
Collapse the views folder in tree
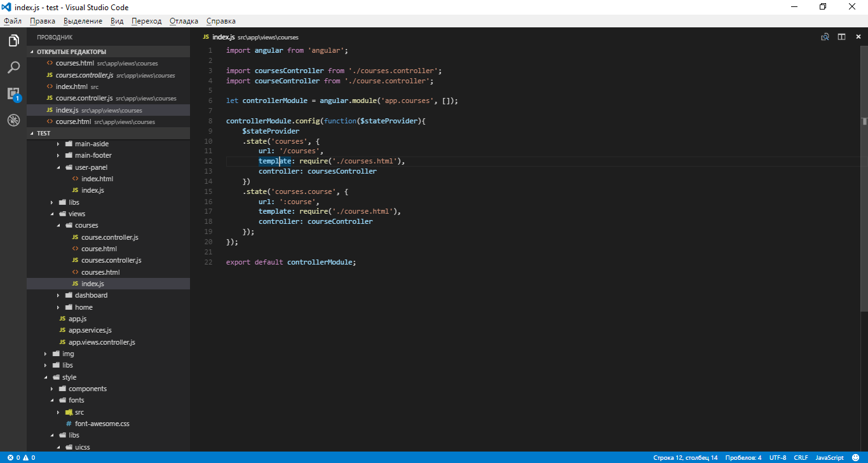coord(76,214)
